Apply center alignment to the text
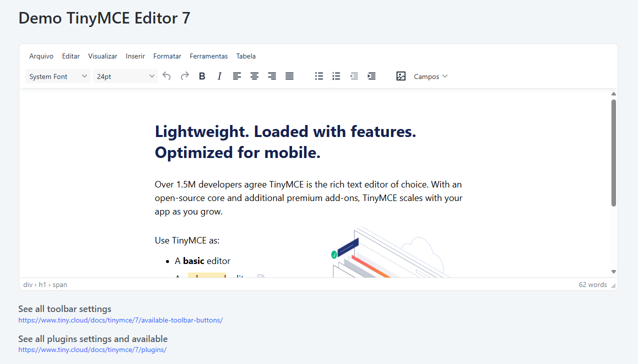Viewport: 638px width, 364px height. pyautogui.click(x=254, y=76)
